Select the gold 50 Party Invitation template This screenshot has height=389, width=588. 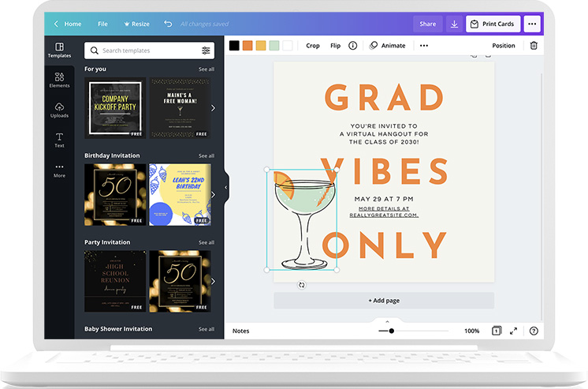pyautogui.click(x=180, y=281)
